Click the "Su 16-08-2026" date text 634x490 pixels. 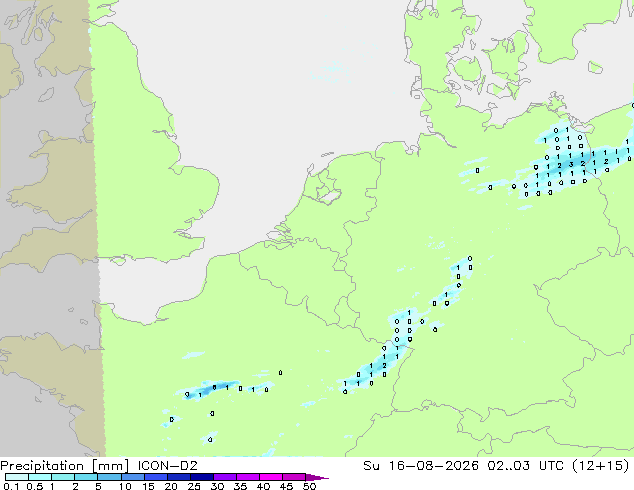coord(421,466)
